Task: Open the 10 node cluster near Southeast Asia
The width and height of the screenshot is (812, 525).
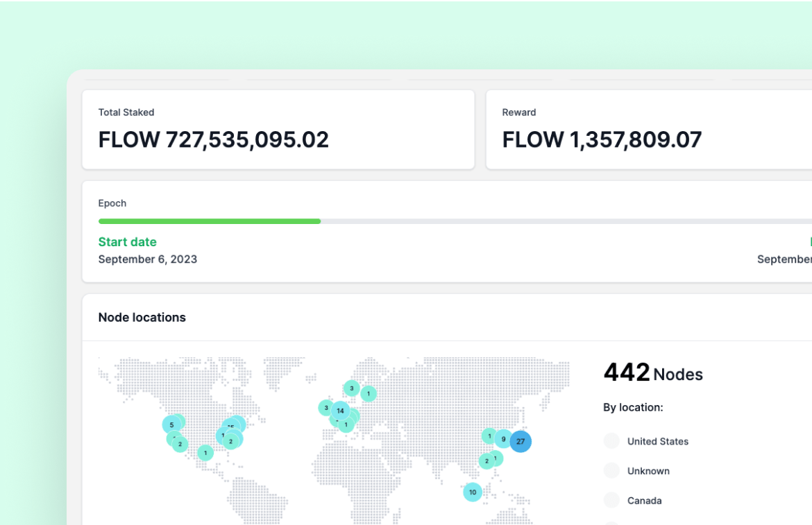Action: pos(473,492)
